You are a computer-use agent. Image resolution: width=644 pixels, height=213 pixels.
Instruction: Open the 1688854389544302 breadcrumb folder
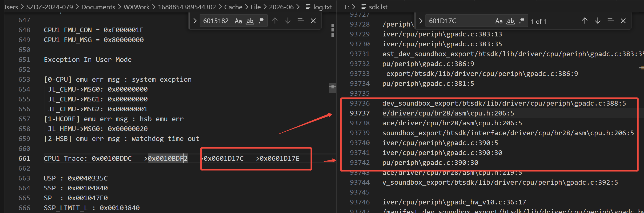187,7
